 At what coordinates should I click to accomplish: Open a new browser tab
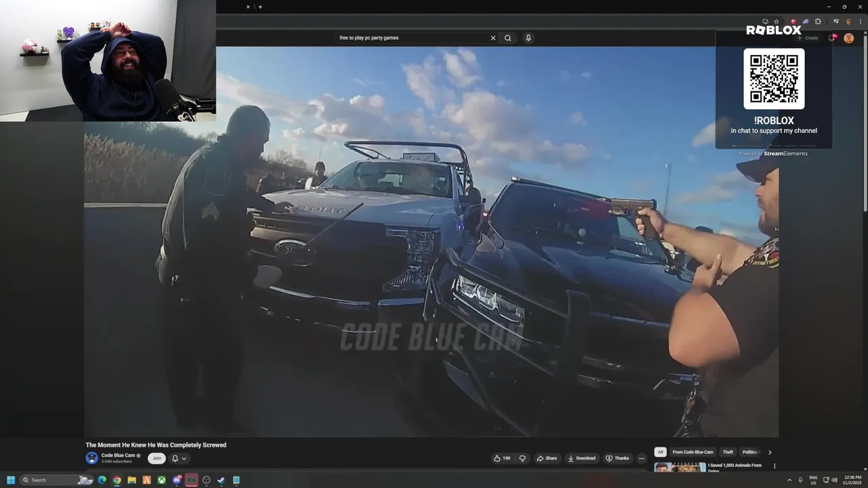260,7
